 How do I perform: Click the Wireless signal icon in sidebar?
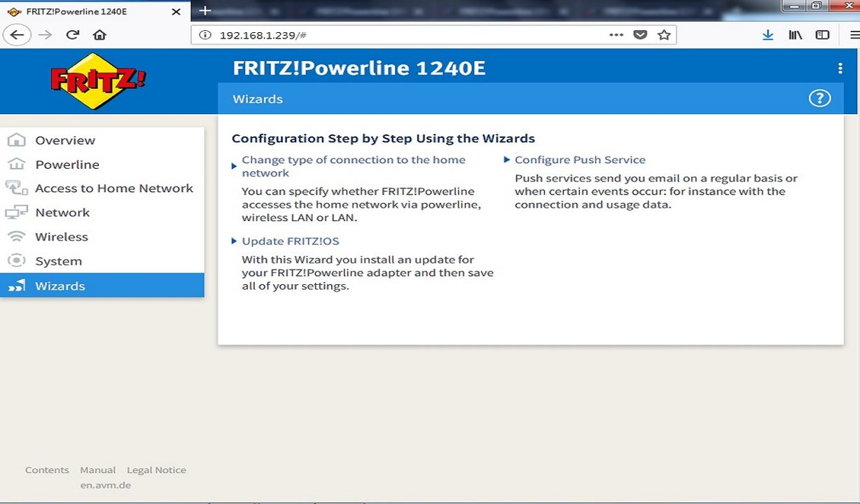point(16,237)
